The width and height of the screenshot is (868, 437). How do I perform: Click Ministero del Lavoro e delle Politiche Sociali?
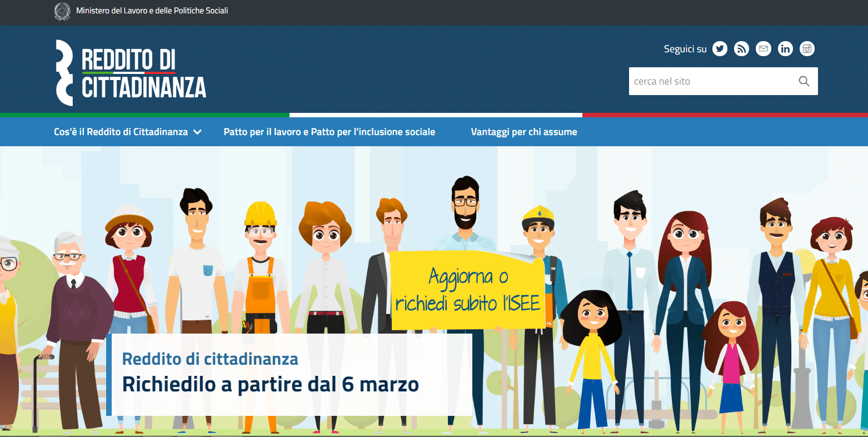152,11
